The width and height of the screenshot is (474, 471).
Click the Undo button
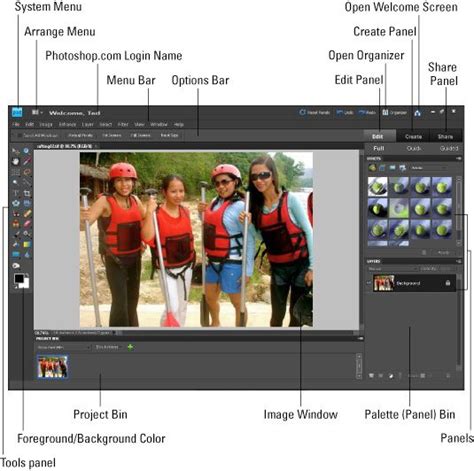click(x=345, y=113)
